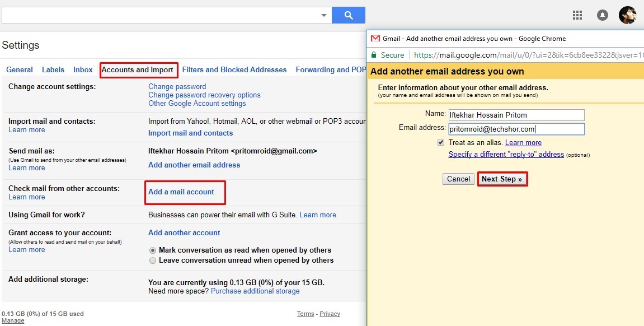Click the blue search magnifier button
Image resolution: width=644 pixels, height=326 pixels.
coord(348,15)
